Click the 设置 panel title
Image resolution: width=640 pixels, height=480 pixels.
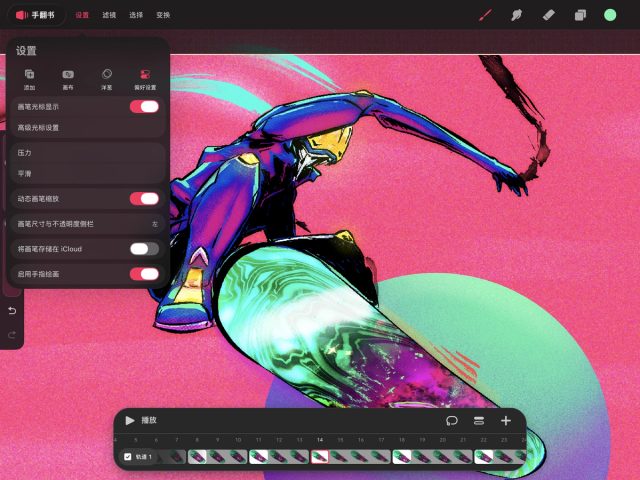26,51
